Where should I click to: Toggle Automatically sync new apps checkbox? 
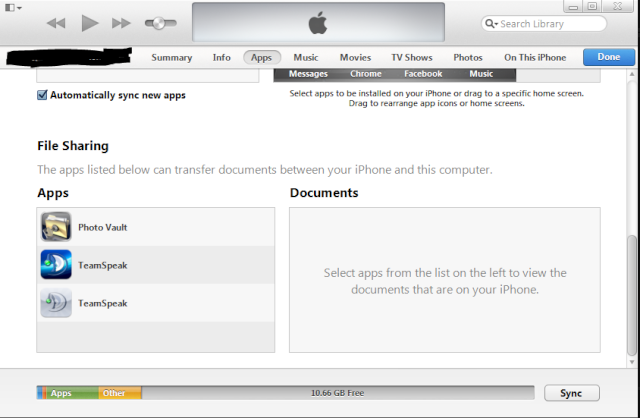(x=42, y=95)
